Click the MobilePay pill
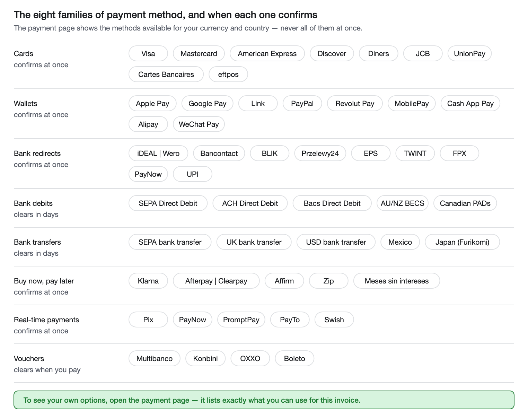Image resolution: width=528 pixels, height=420 pixels. [412, 103]
